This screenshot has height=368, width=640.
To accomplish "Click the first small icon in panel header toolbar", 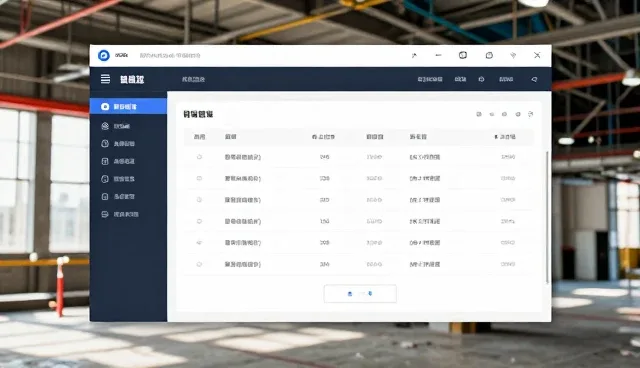I will pyautogui.click(x=479, y=114).
